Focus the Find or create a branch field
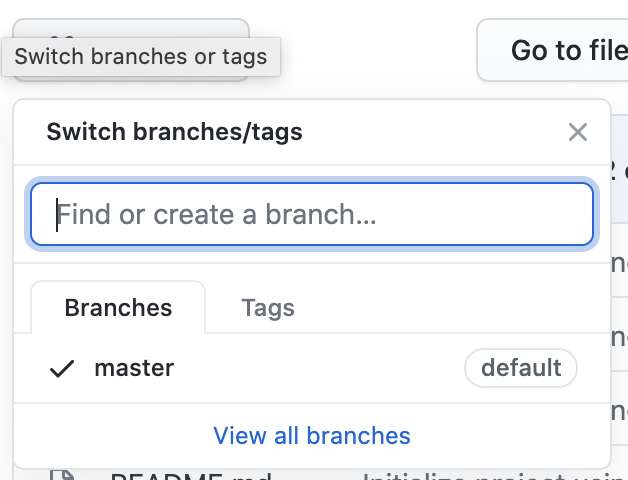This screenshot has height=480, width=628. (x=312, y=214)
